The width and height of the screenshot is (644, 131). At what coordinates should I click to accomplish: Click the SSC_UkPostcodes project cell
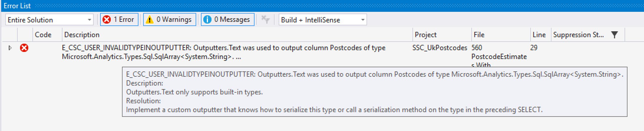[440, 48]
